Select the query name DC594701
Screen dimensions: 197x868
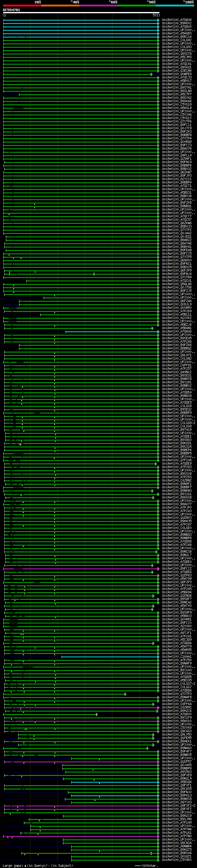11,10
